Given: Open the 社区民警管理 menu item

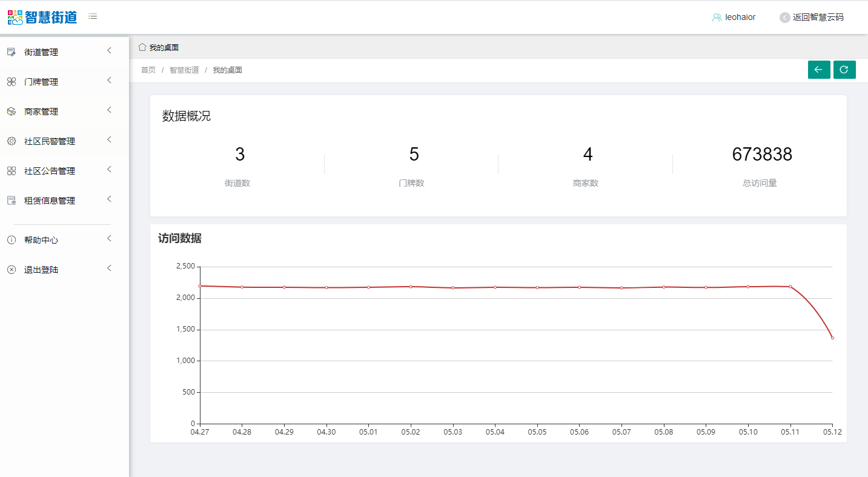Looking at the screenshot, I should pyautogui.click(x=50, y=141).
